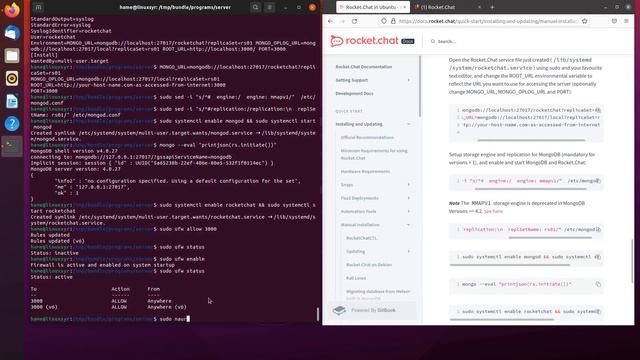Click horizontal scrollbar under replSetName code block

(x=550, y=238)
